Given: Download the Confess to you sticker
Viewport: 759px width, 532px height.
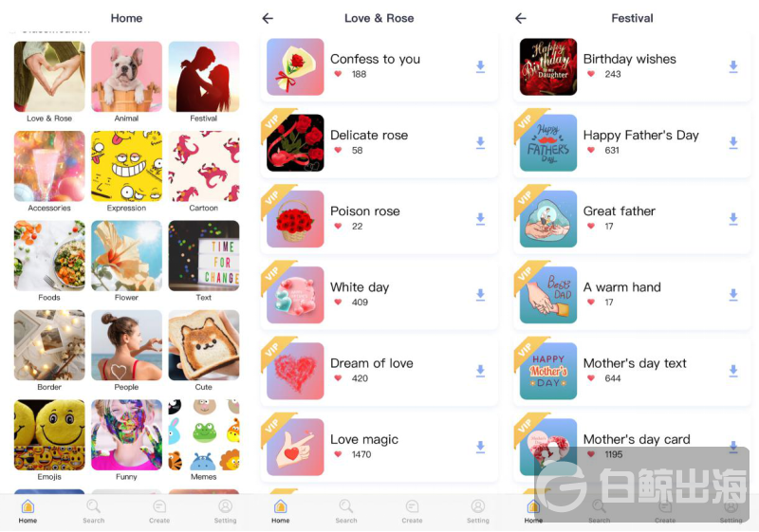Looking at the screenshot, I should (x=480, y=66).
